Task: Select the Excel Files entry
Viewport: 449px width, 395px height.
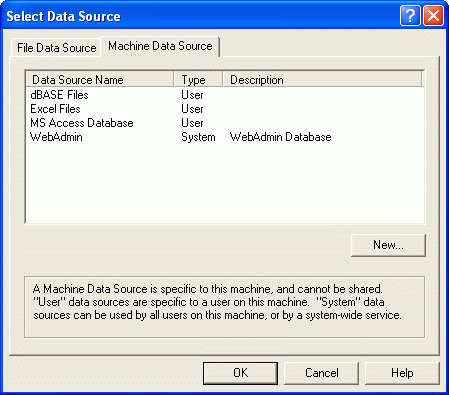Action: [x=55, y=109]
